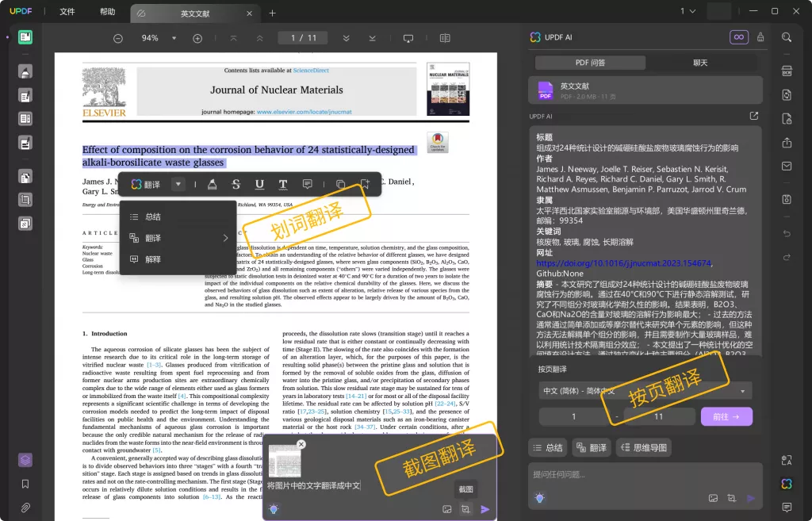The image size is (812, 521).
Task: Open the Reader mode icon in left sidebar
Action: 25,37
